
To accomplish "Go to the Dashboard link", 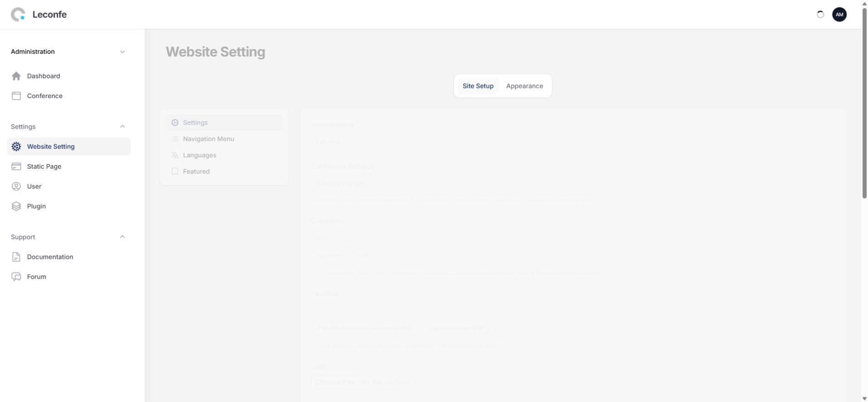I will pos(69,76).
